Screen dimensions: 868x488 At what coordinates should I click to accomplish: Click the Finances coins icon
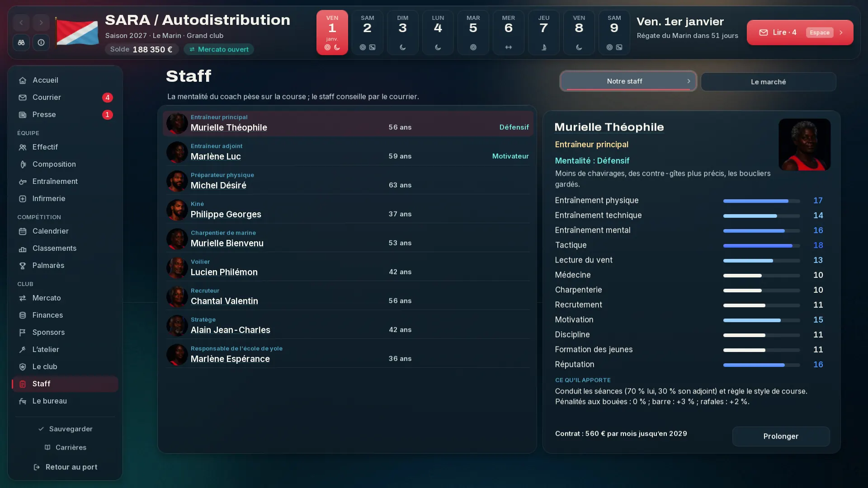point(23,315)
